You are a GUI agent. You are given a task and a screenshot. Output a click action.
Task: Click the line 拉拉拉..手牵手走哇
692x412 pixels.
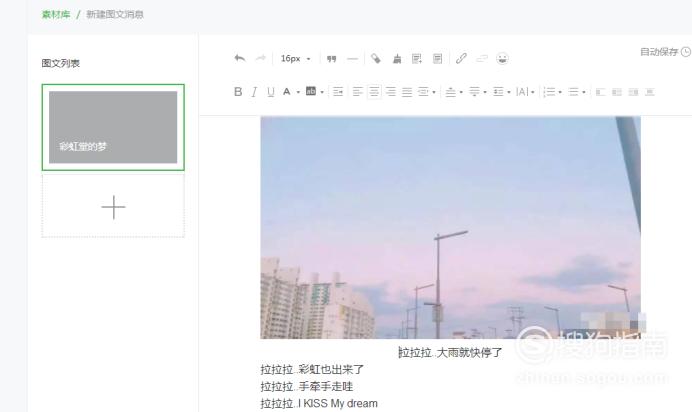307,387
